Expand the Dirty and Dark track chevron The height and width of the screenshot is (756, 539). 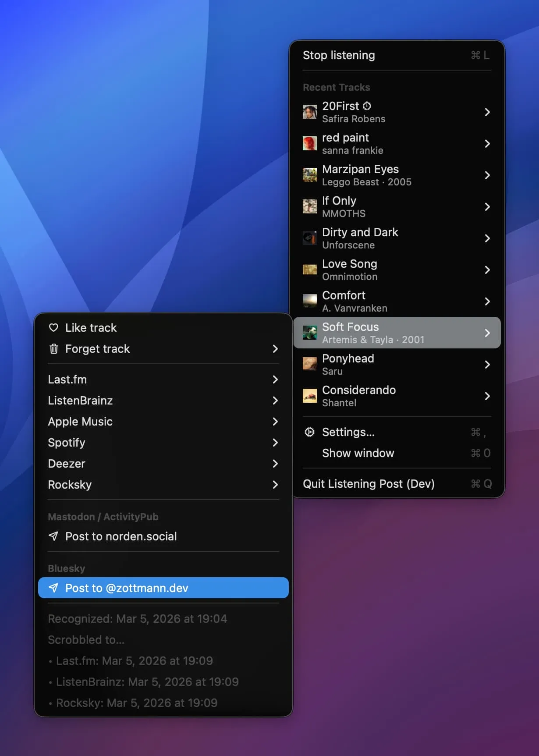click(x=487, y=238)
